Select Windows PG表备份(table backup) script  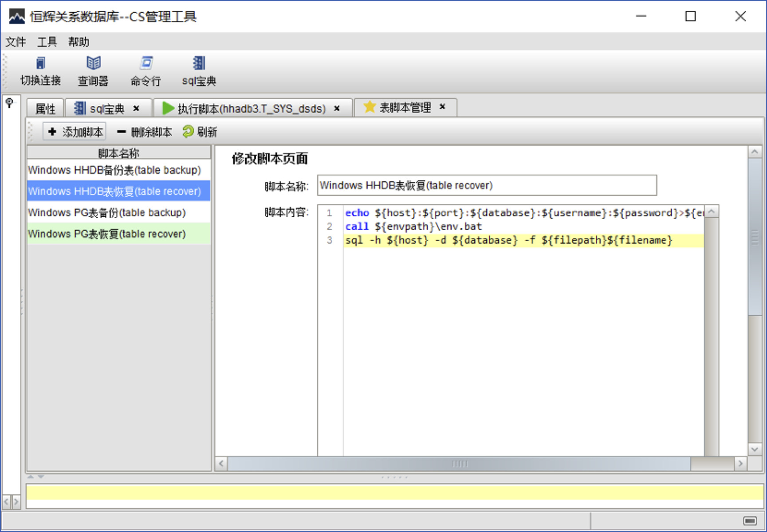click(107, 213)
